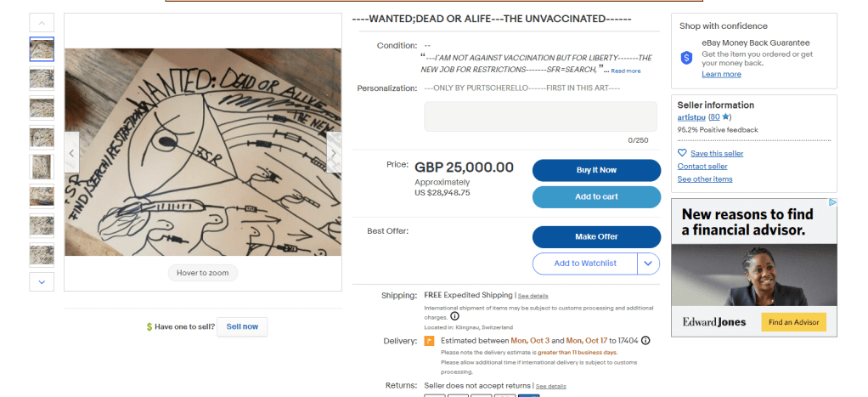Click Learn more about Money Back Guarantee
The image size is (868, 397).
(x=721, y=74)
